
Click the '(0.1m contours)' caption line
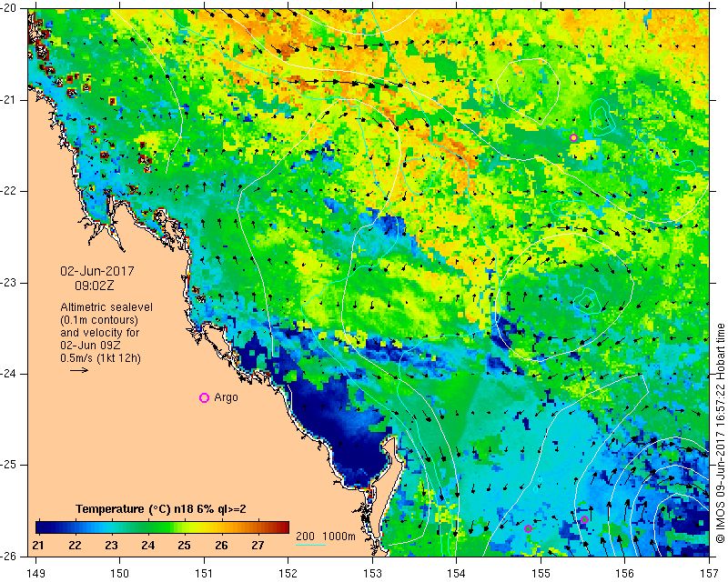(99, 320)
